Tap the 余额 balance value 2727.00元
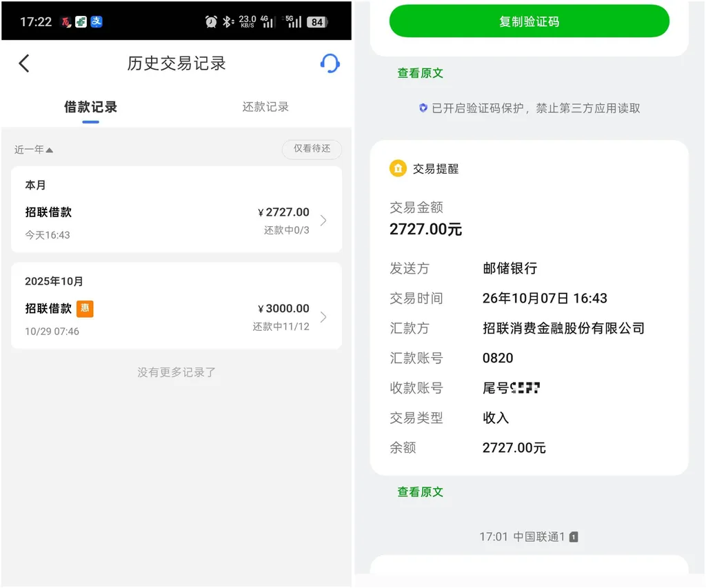This screenshot has width=706, height=588. coord(514,447)
